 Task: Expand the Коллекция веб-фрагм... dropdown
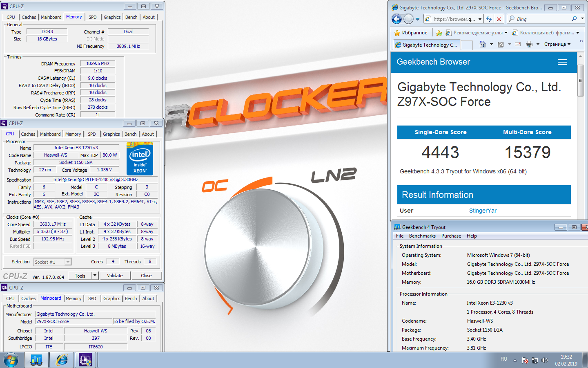click(577, 33)
